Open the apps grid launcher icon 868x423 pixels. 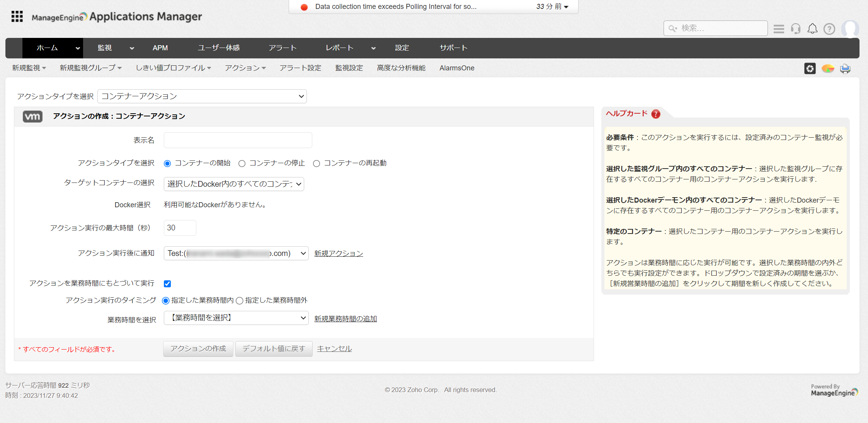click(x=17, y=17)
